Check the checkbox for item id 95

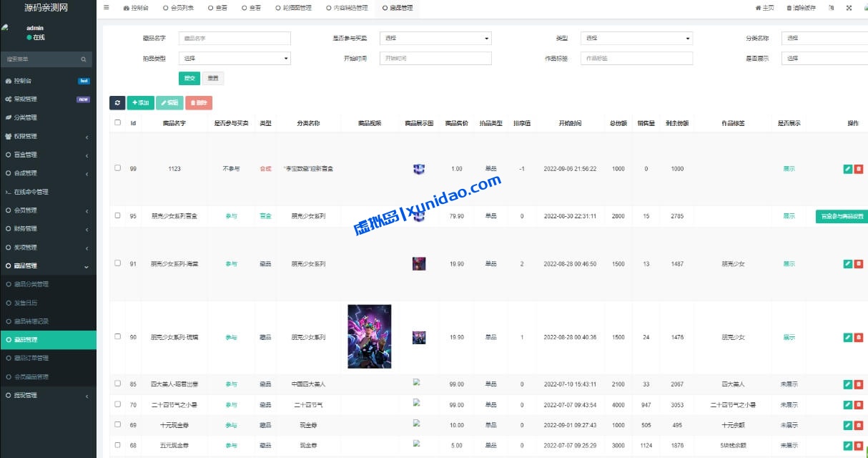point(117,215)
